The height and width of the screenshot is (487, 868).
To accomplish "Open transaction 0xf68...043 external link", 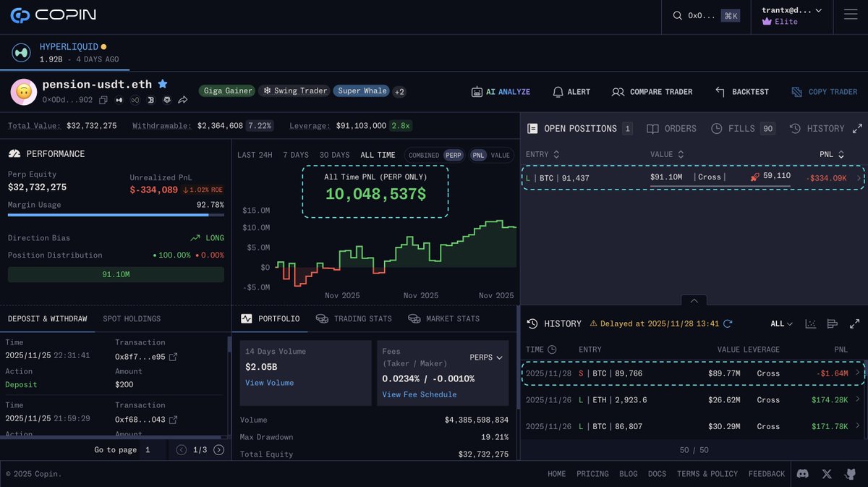I will coord(173,420).
